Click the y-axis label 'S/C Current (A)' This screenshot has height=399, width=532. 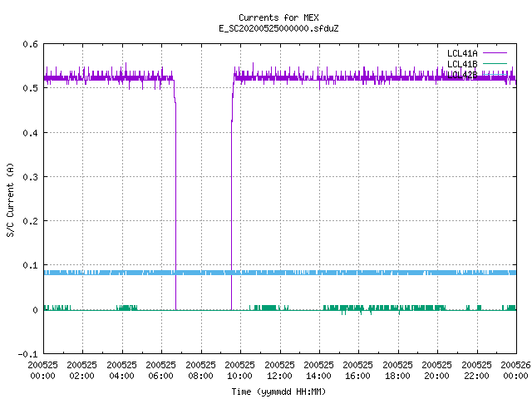(10, 200)
